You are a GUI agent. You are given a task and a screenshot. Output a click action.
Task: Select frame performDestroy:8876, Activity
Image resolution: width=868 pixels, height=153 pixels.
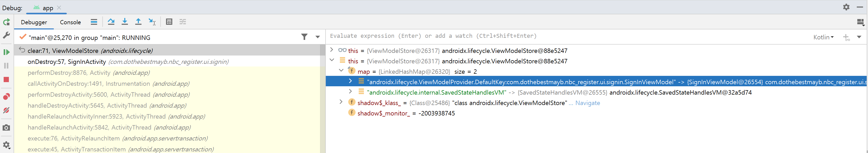pyautogui.click(x=167, y=73)
